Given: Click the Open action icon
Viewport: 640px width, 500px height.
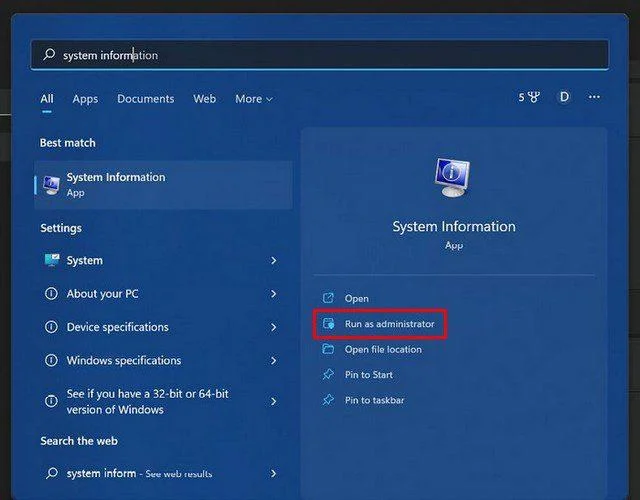Looking at the screenshot, I should coord(328,298).
